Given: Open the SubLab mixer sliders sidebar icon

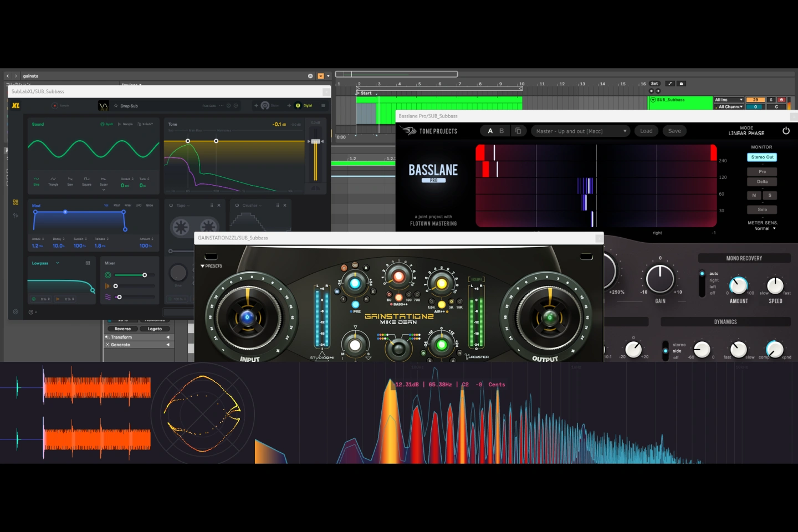Looking at the screenshot, I should pos(16,216).
